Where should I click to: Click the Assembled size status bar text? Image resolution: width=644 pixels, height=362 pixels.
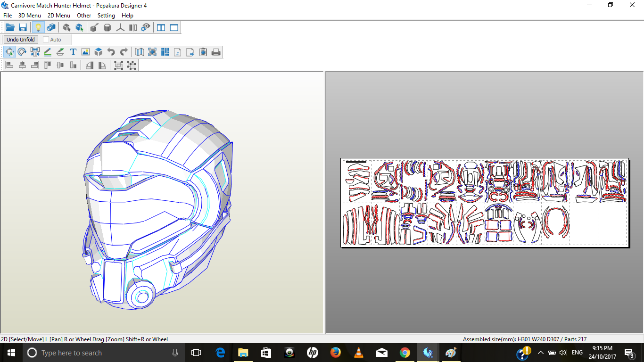[x=525, y=339]
